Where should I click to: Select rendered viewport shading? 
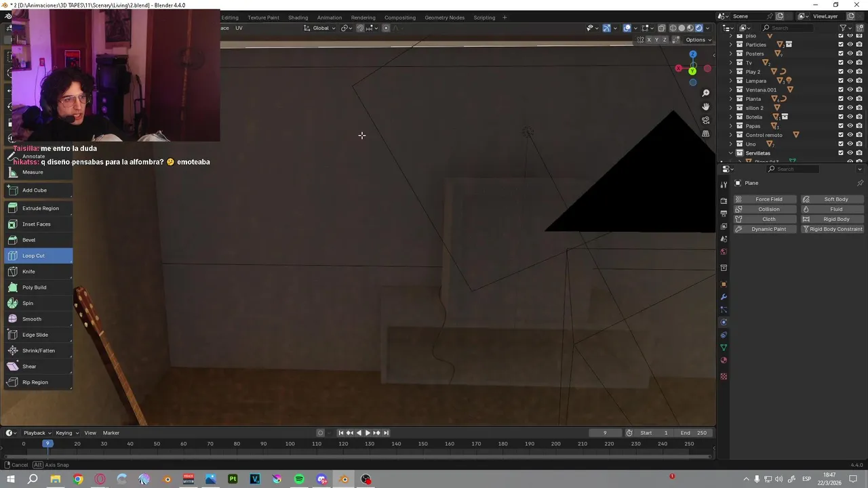[x=699, y=28]
